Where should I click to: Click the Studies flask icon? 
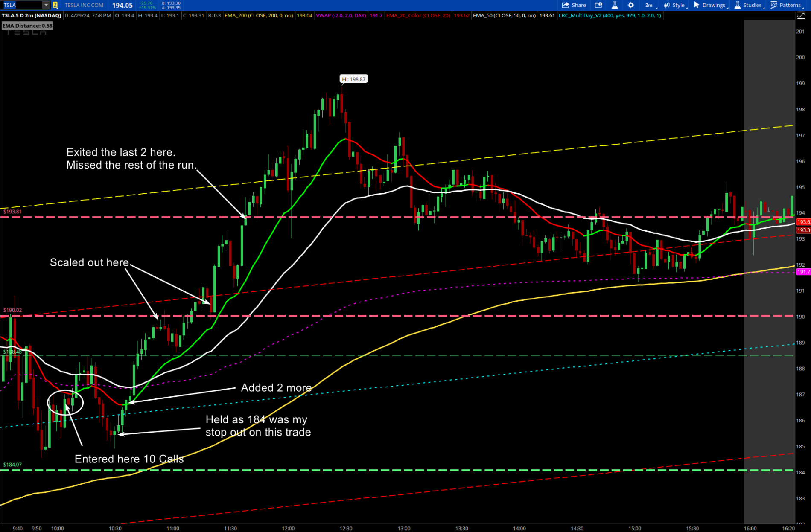pyautogui.click(x=737, y=5)
